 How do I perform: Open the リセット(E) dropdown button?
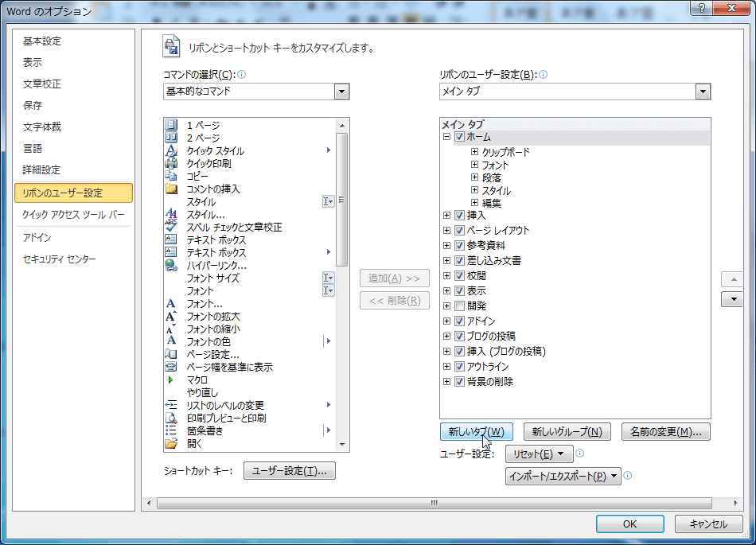(539, 454)
